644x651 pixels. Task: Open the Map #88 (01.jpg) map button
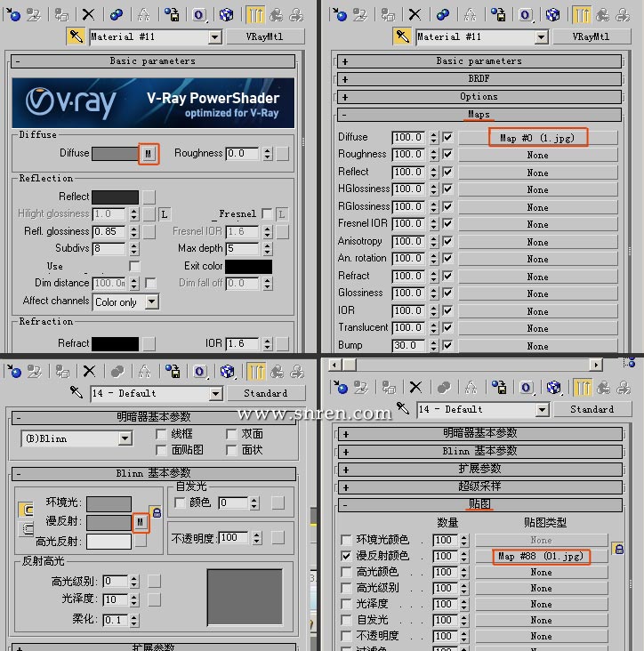pyautogui.click(x=541, y=556)
